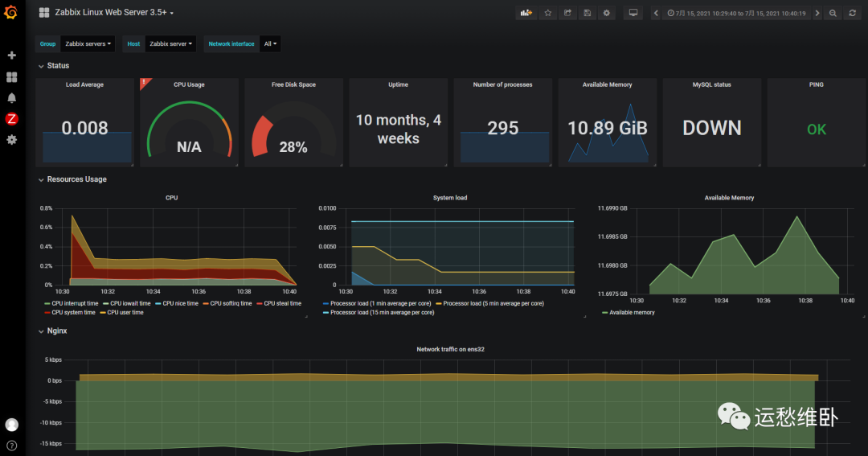This screenshot has width=868, height=456.
Task: Refresh the dashboard
Action: (852, 13)
